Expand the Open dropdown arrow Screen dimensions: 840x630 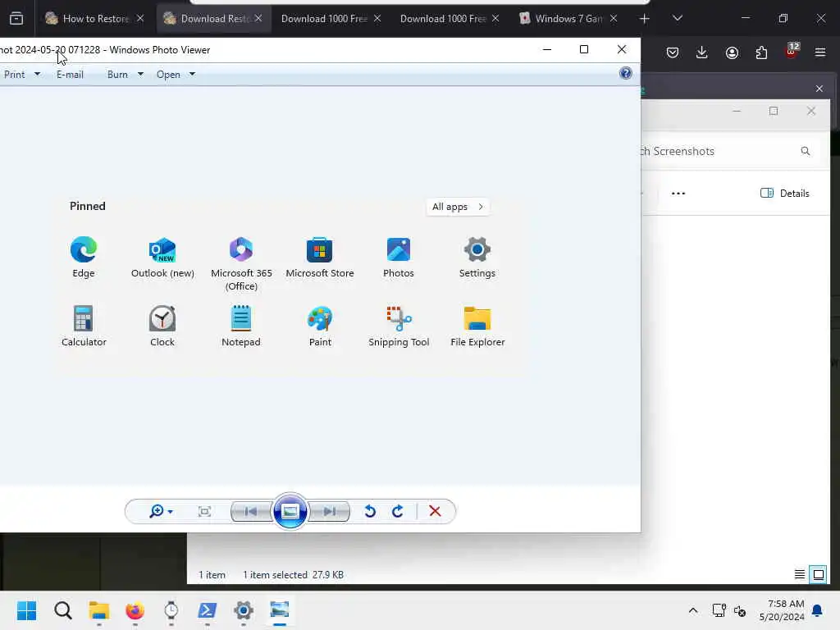192,74
